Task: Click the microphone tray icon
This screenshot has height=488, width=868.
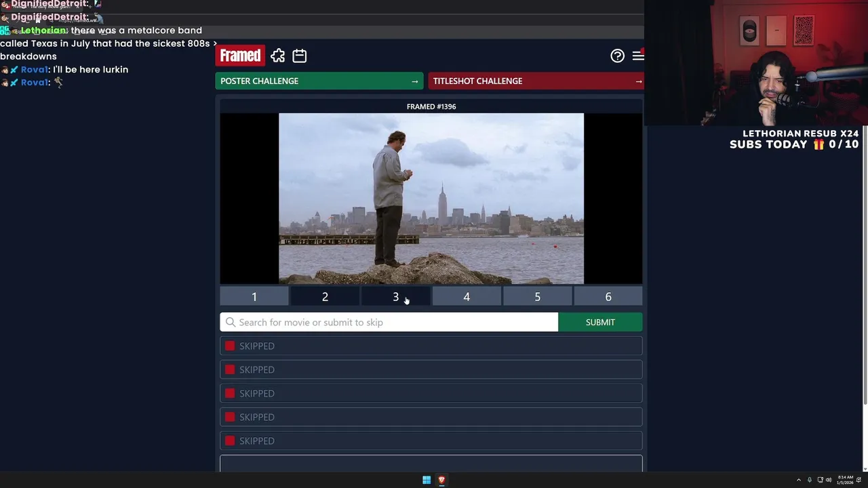Action: (x=809, y=480)
